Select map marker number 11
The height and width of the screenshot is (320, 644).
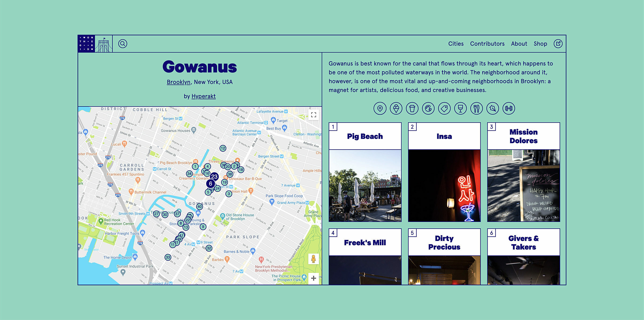[x=173, y=245]
